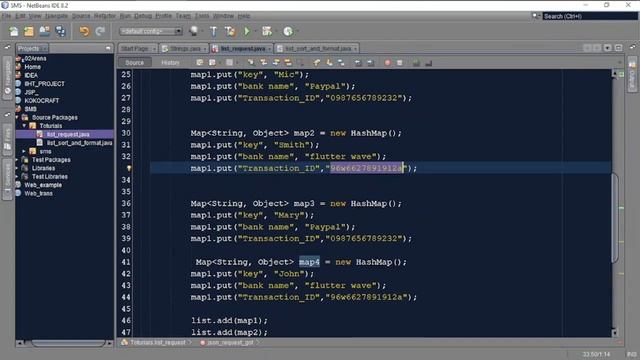Click the Open Project toolbar icon
This screenshot has height=360, width=640.
coord(44,31)
